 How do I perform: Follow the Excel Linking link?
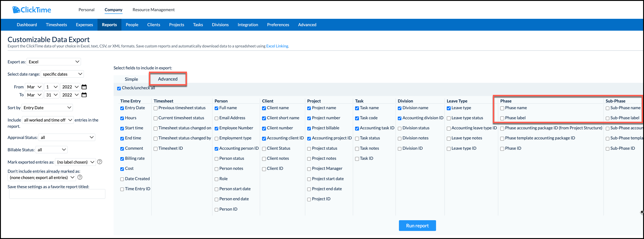[x=277, y=46]
